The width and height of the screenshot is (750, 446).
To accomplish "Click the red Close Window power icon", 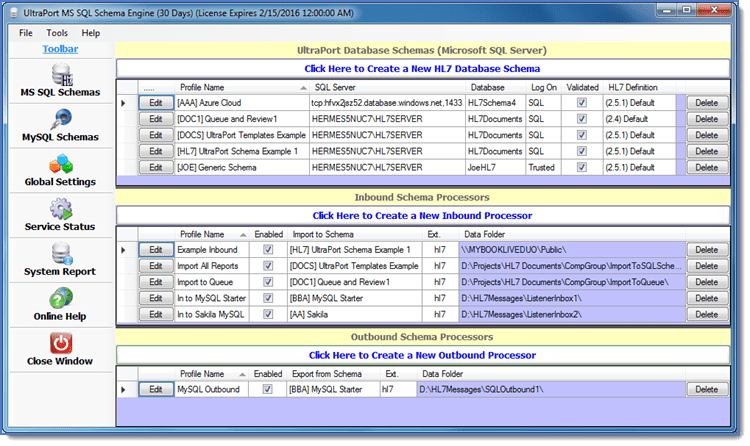I will tap(61, 343).
